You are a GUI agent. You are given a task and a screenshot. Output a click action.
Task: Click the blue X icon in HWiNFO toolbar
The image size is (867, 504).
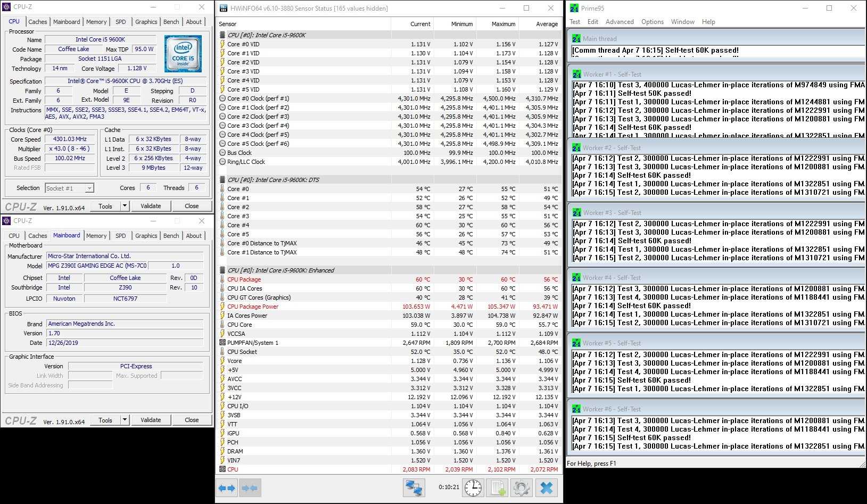[x=547, y=488]
